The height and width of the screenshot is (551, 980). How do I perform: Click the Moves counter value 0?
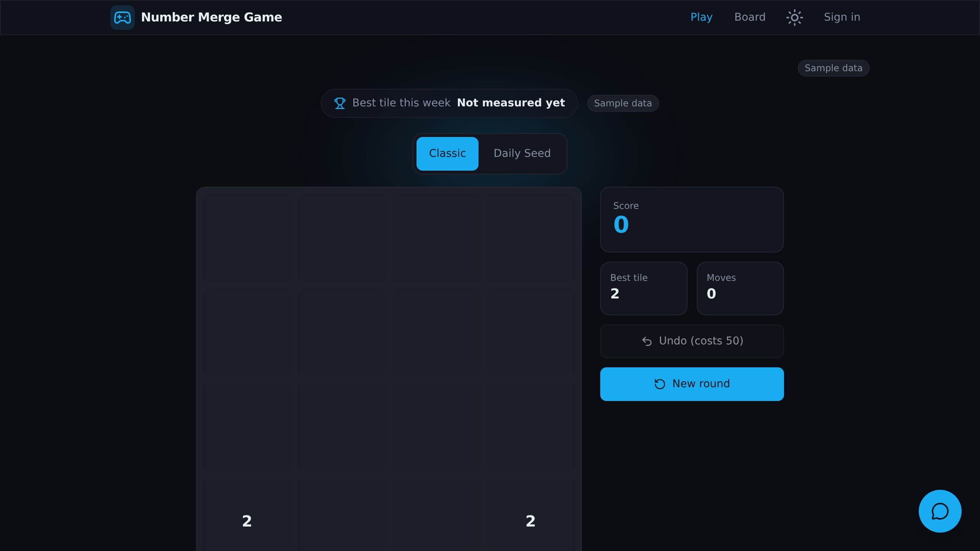coord(711,294)
